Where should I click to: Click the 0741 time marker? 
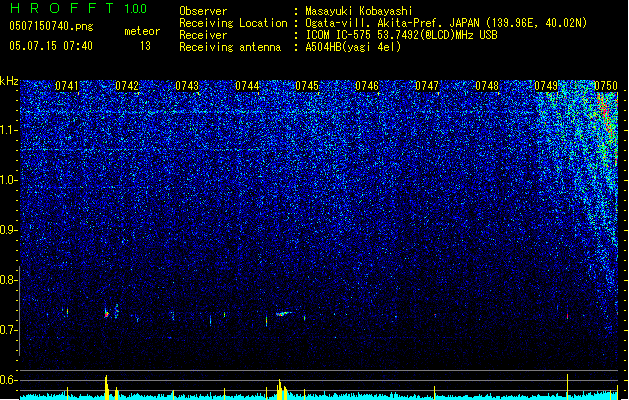click(67, 86)
